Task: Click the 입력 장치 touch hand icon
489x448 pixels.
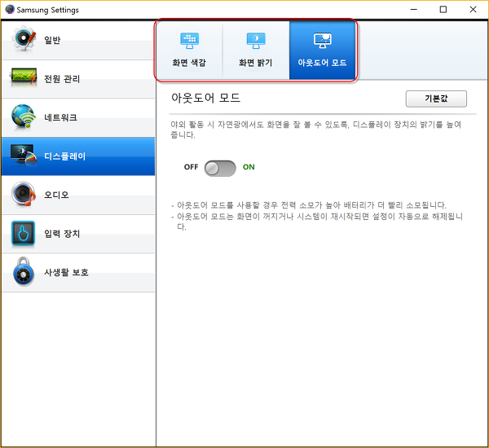Action: point(23,233)
